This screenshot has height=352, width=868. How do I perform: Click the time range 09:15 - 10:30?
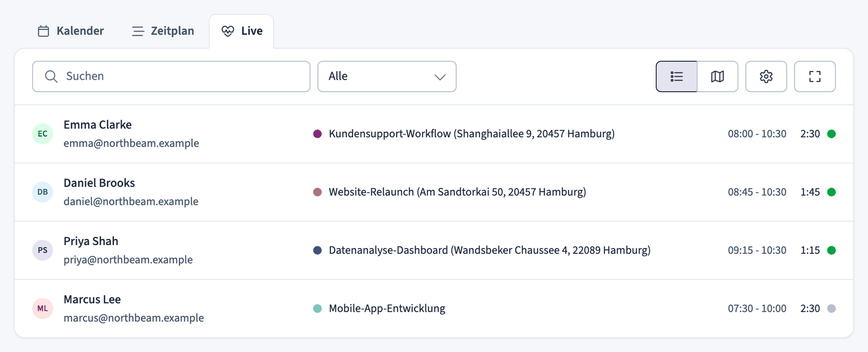757,250
